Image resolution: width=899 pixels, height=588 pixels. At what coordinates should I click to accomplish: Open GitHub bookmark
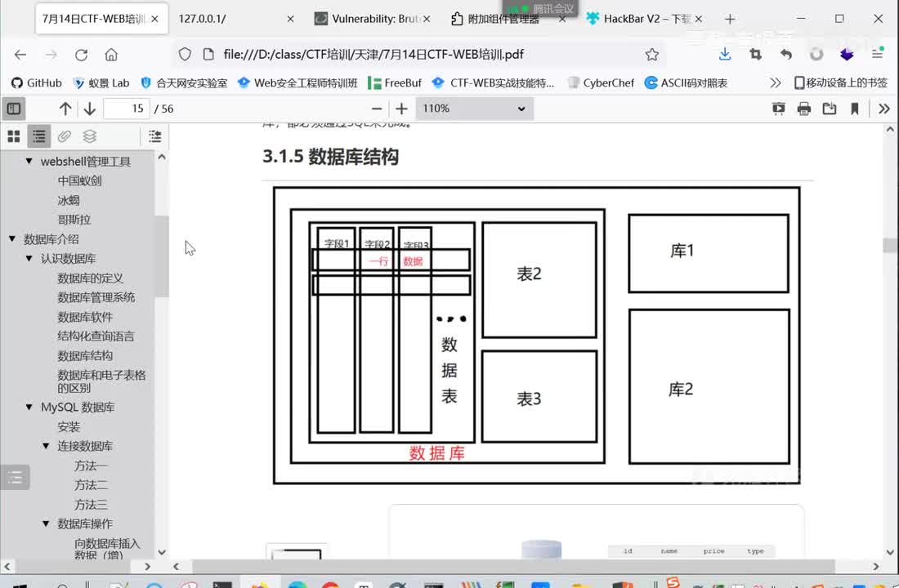tap(37, 83)
